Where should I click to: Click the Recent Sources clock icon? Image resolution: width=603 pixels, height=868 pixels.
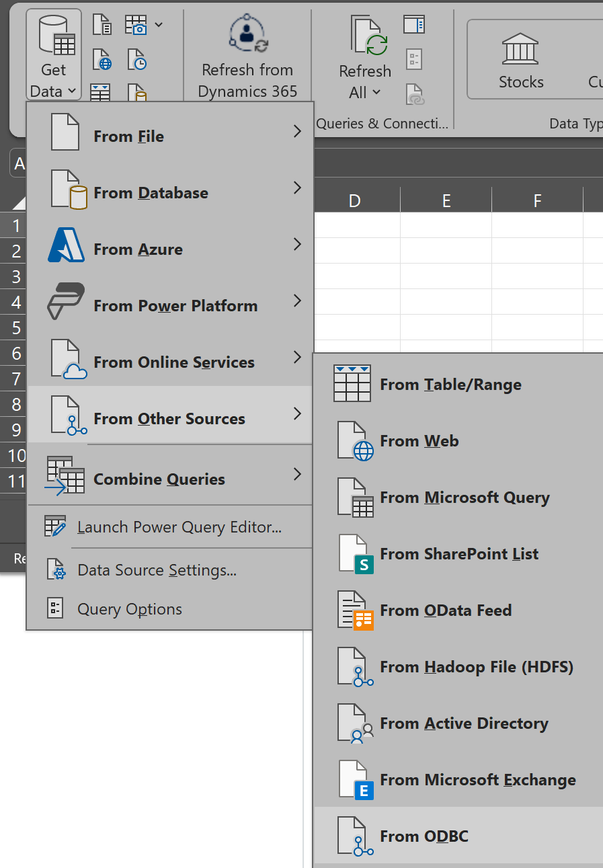(x=137, y=60)
